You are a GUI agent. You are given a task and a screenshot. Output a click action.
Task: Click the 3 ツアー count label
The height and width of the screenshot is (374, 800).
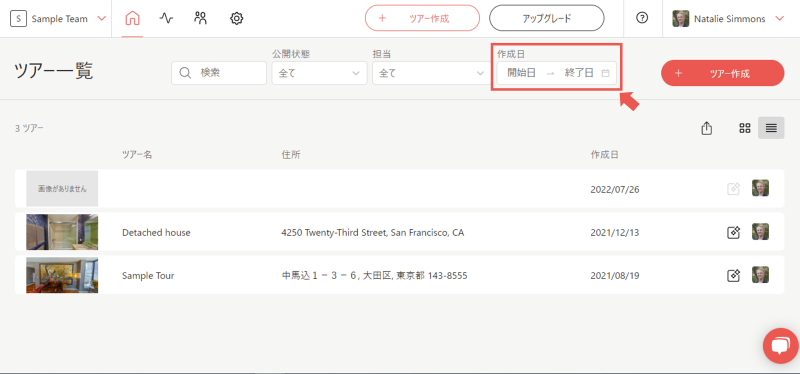[29, 128]
